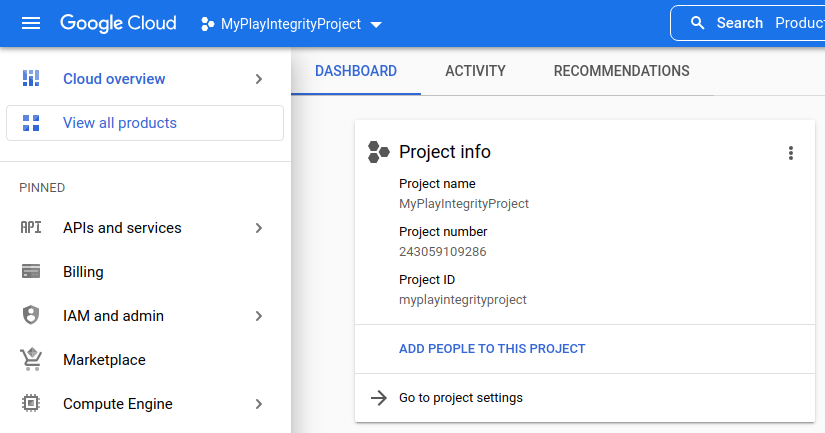Viewport: 825px width, 433px height.
Task: Expand the Compute Engine submenu chevron
Action: click(x=258, y=404)
